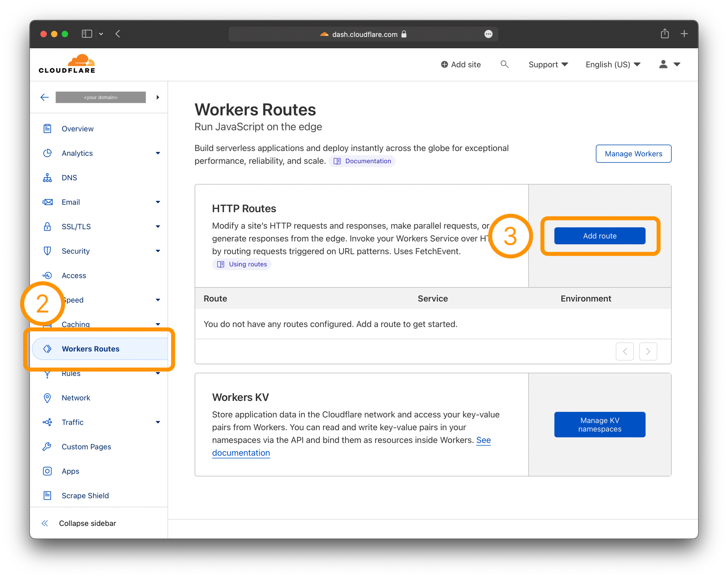This screenshot has height=578, width=728.
Task: Click the next page pagination arrow
Action: [x=648, y=351]
